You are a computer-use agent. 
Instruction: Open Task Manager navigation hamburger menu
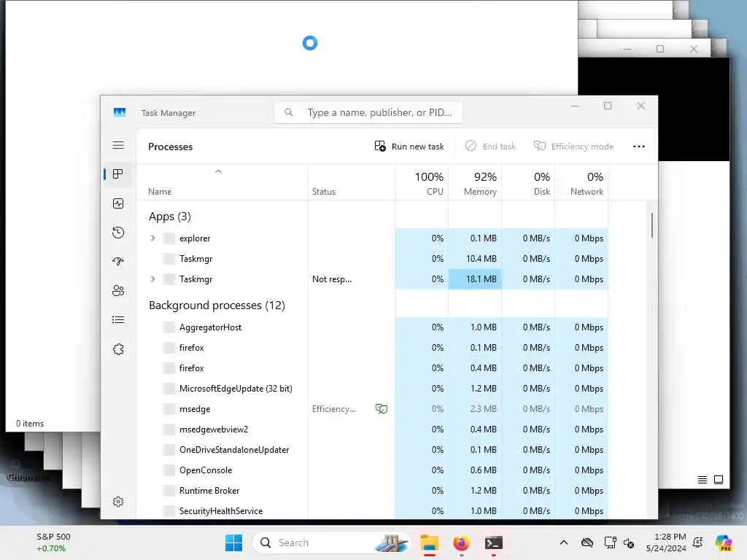coord(118,145)
